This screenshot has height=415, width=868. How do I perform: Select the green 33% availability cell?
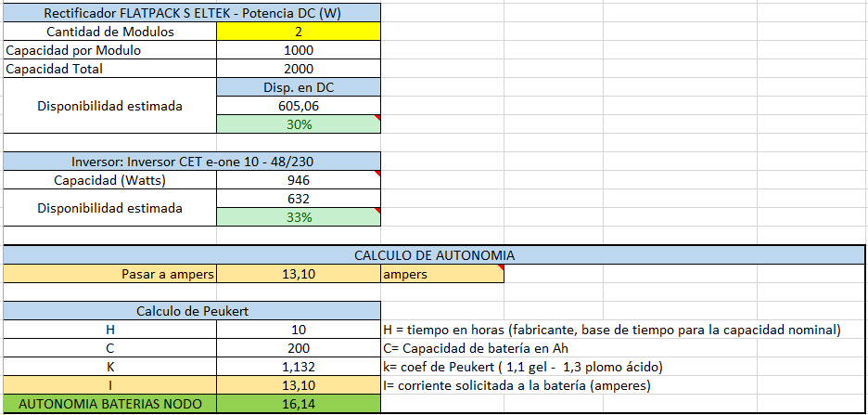[299, 217]
